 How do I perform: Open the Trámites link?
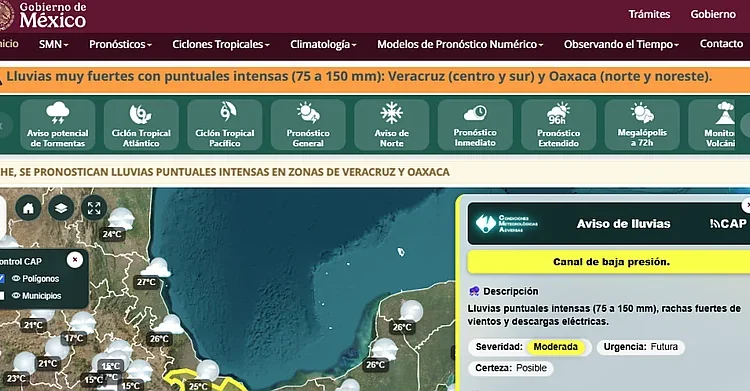(x=649, y=14)
